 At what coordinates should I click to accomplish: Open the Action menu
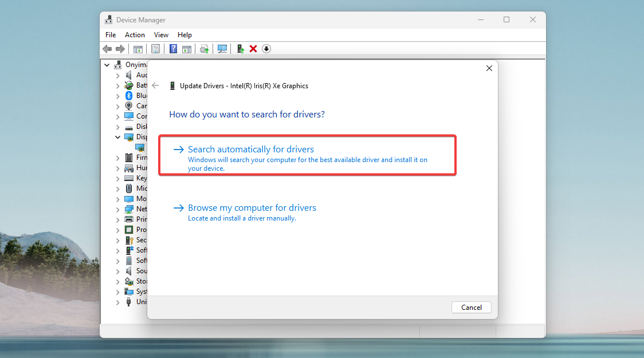[x=135, y=35]
